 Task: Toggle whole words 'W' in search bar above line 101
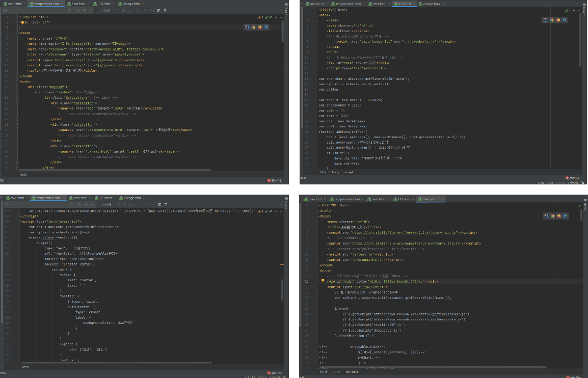[86, 204]
